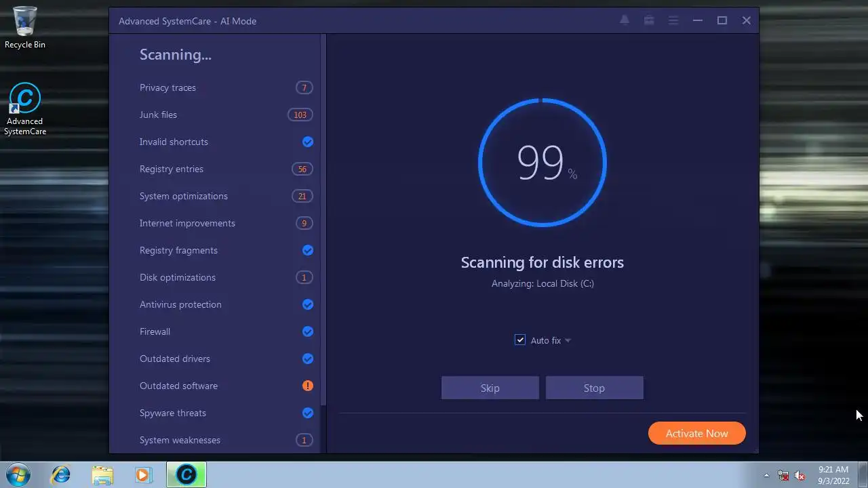
Task: Click the Invalid shortcuts blue check icon
Action: point(308,142)
